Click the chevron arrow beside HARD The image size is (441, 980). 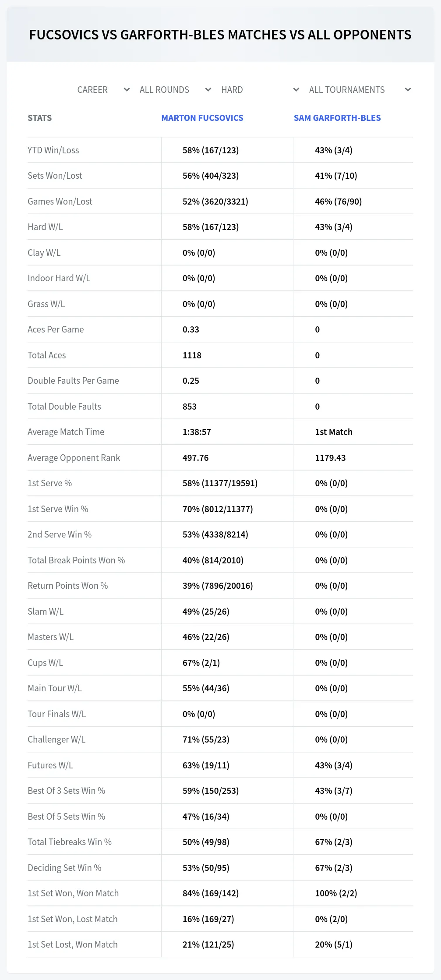point(296,90)
